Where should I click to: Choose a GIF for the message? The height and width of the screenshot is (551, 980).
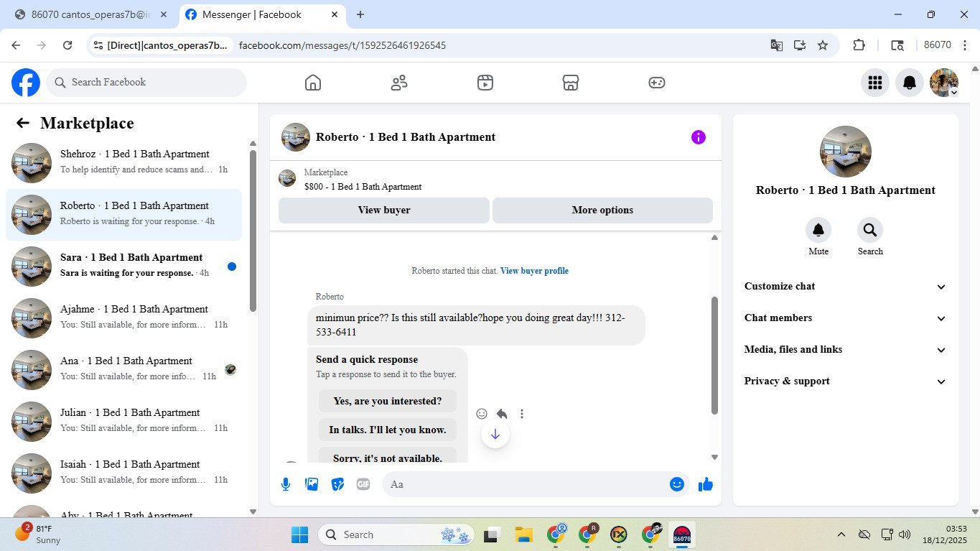coord(363,484)
